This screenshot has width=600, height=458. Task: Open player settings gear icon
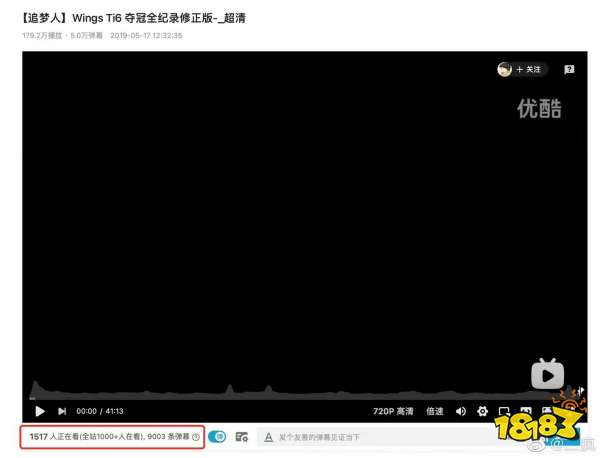pyautogui.click(x=482, y=411)
